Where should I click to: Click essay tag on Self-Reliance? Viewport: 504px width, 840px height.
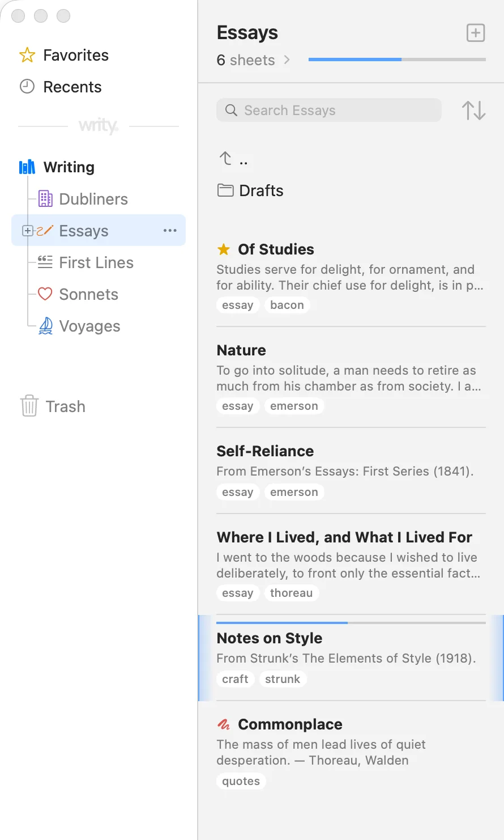238,492
